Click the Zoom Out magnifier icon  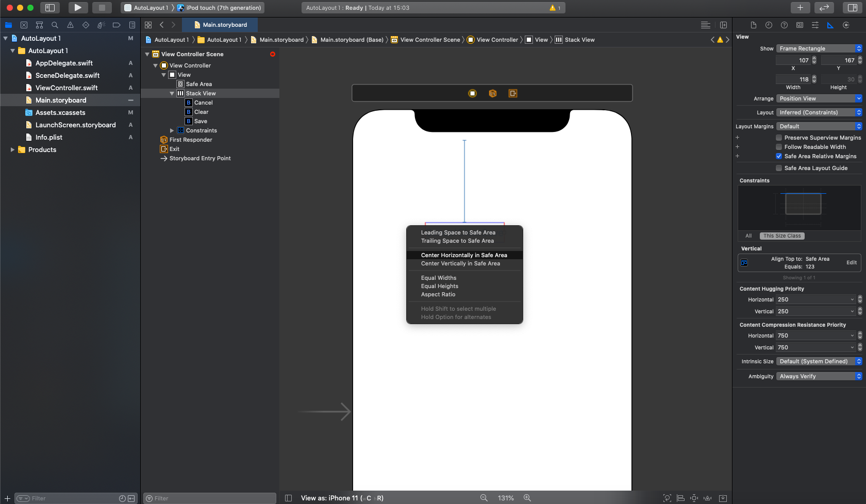point(484,498)
